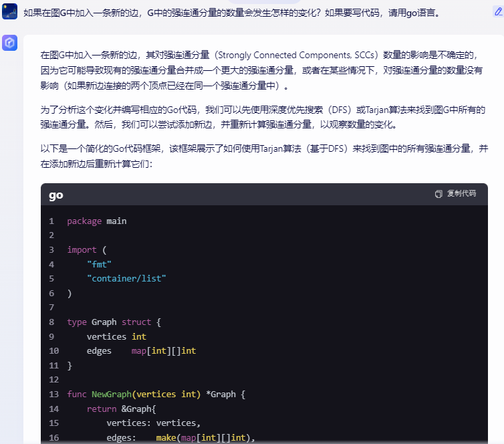Viewport: 504px width, 444px height.
Task: Click the edit pencil icon beside the question
Action: (x=498, y=11)
